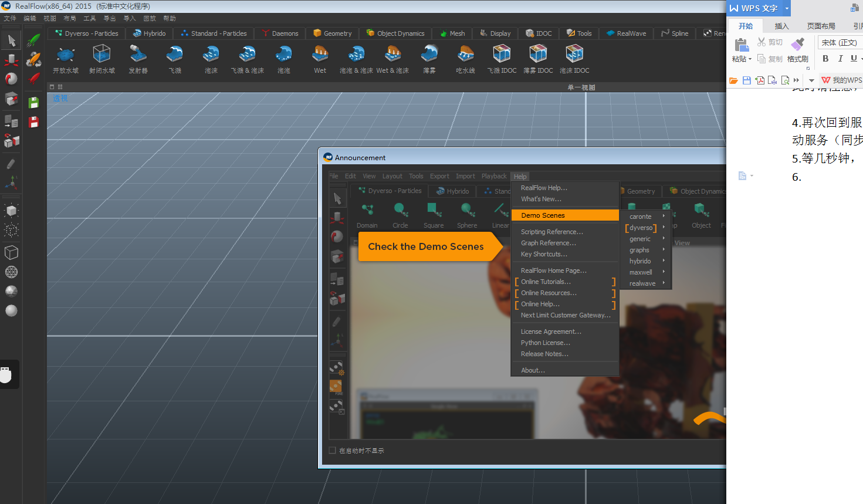This screenshot has width=863, height=504.
Task: Switch to the Mesh shelf tab
Action: (452, 33)
